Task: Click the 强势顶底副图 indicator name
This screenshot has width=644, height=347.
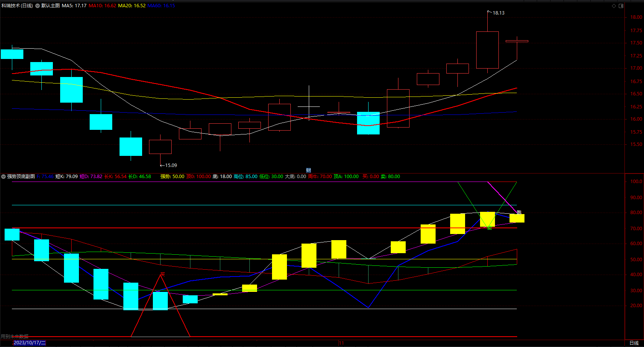Action: tap(21, 177)
